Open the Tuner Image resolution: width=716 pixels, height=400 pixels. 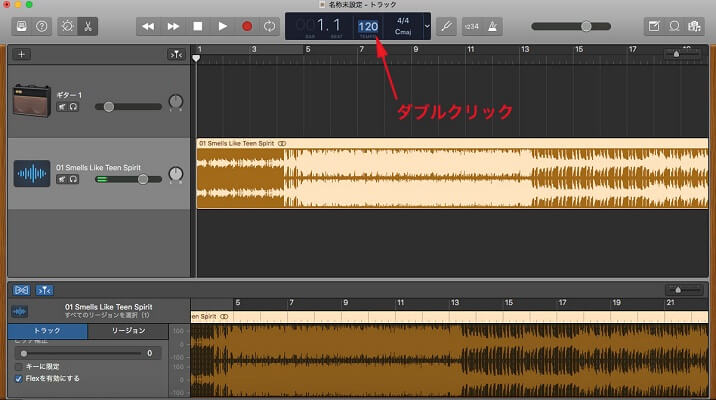pos(446,26)
